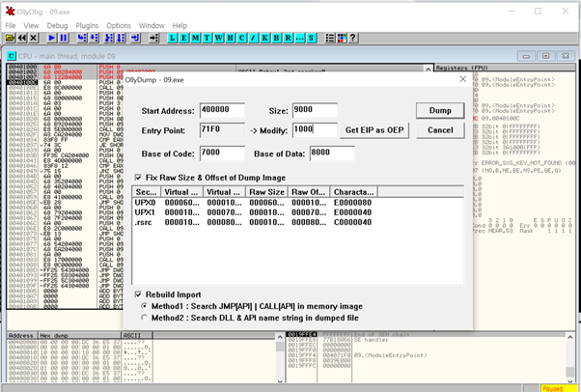581x392 pixels.
Task: Toggle the Rebuild Import checkbox
Action: [138, 294]
